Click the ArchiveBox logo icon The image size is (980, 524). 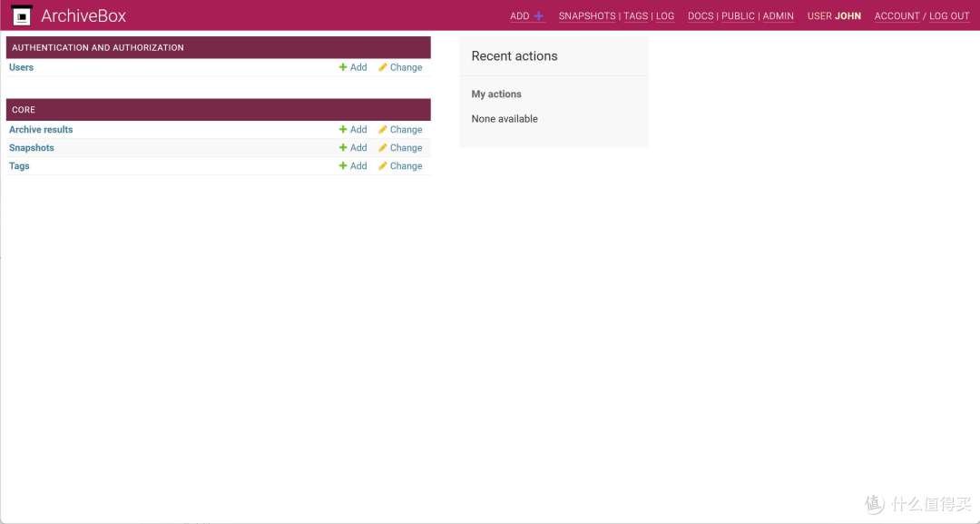pos(22,15)
